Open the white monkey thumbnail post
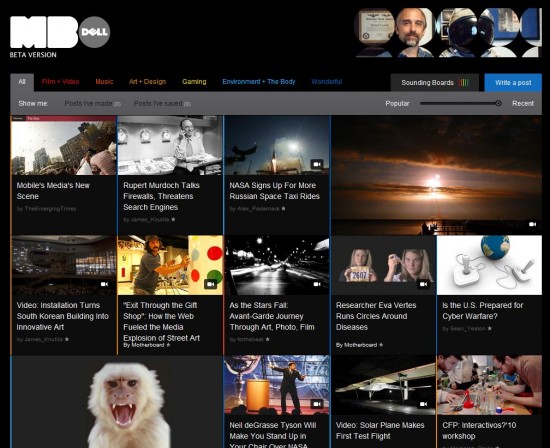550x448 pixels. (117, 402)
